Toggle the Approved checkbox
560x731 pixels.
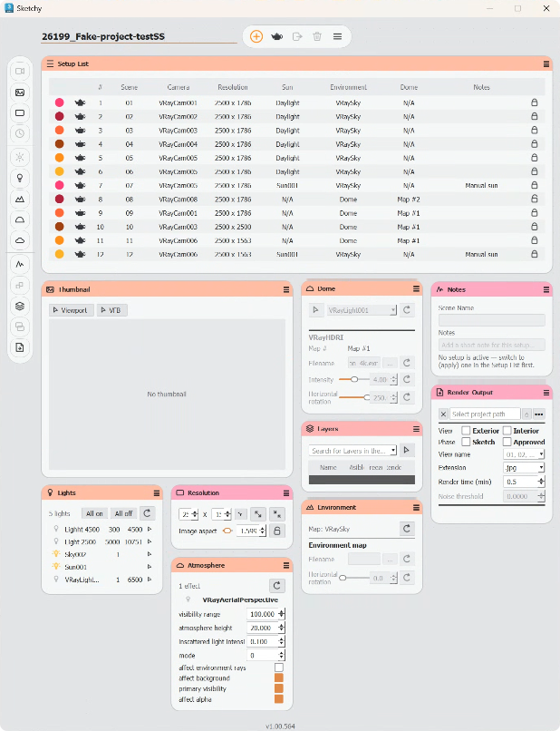click(507, 442)
